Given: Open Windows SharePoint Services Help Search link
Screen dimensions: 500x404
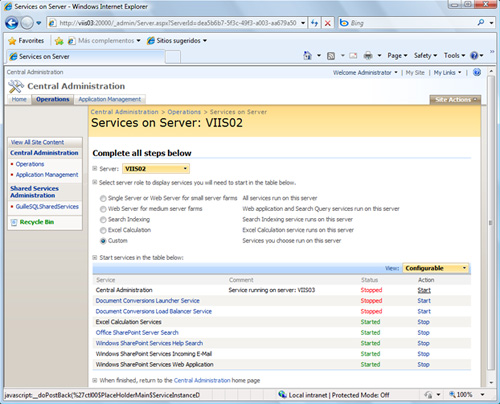Looking at the screenshot, I should pyautogui.click(x=149, y=343).
